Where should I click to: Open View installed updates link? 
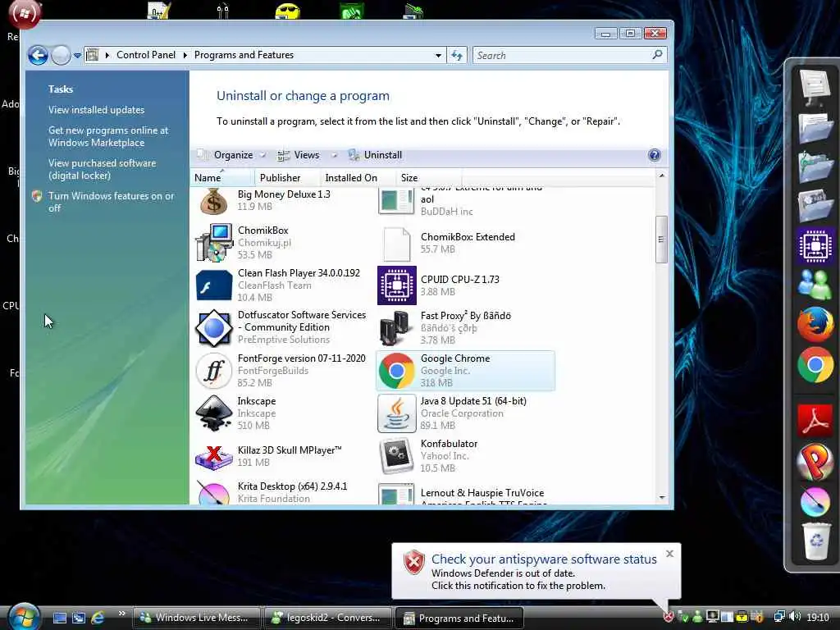[97, 110]
